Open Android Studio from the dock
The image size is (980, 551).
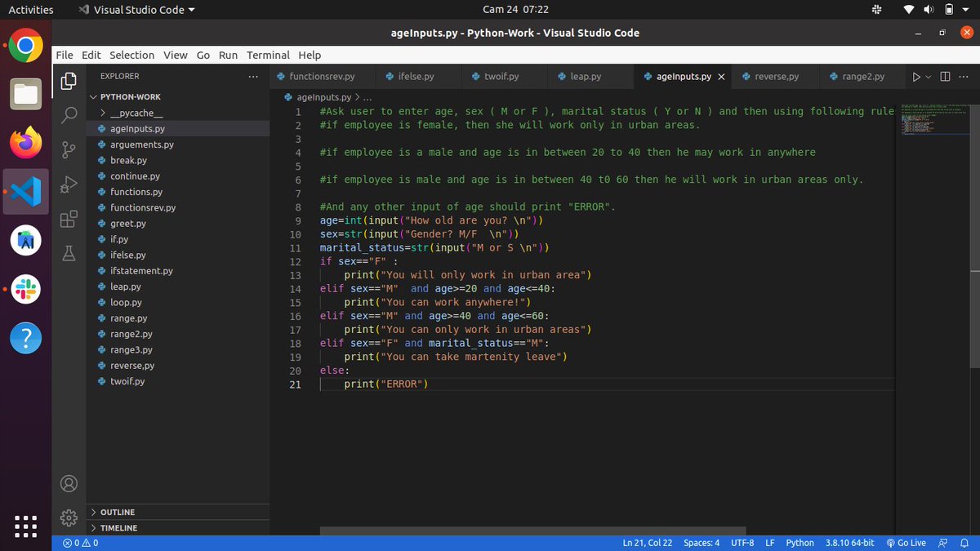tap(26, 240)
